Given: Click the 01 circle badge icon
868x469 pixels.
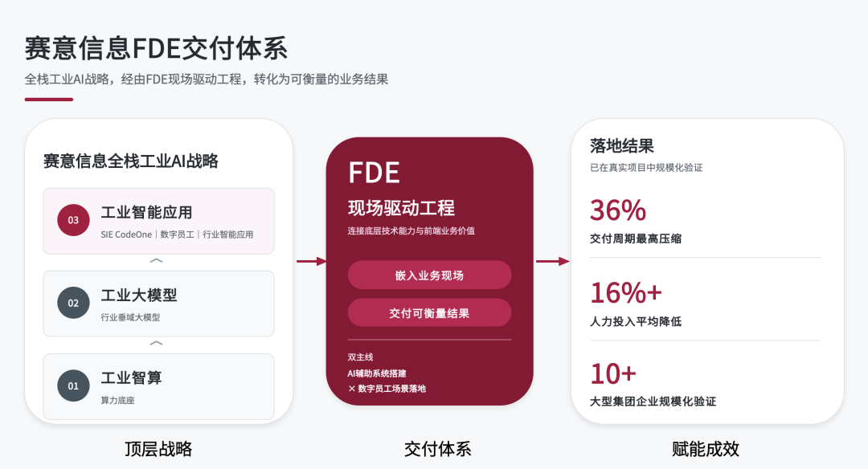Looking at the screenshot, I should point(73,385).
